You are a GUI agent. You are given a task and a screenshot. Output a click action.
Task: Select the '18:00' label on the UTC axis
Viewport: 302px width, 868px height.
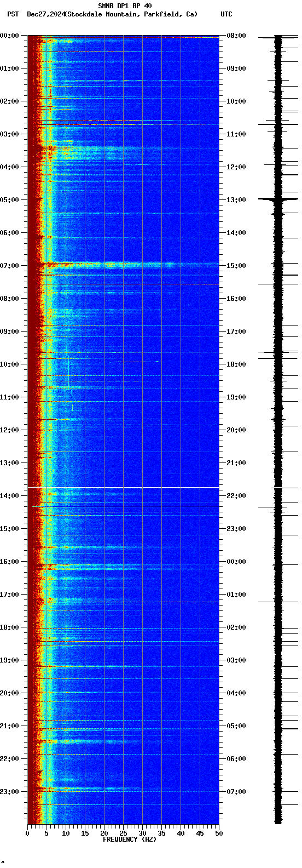point(236,364)
